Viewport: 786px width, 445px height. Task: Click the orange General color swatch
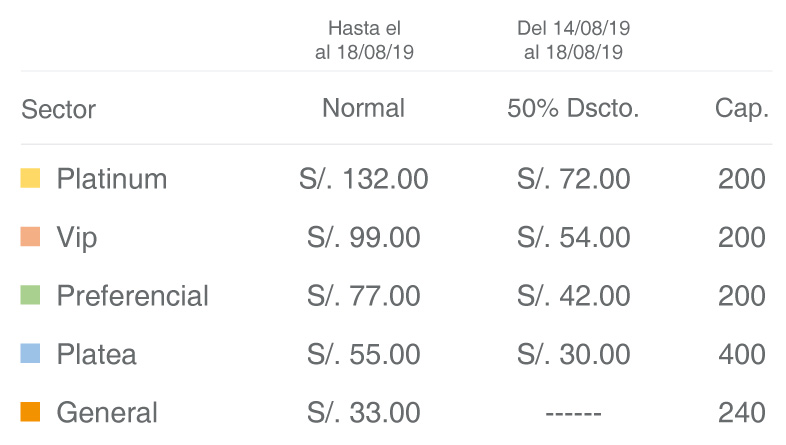30,412
